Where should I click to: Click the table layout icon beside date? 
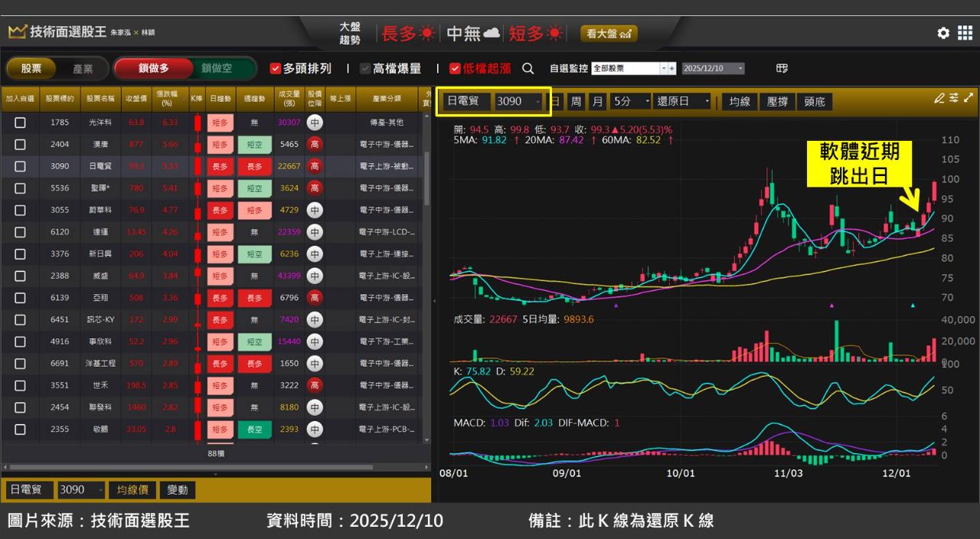782,68
